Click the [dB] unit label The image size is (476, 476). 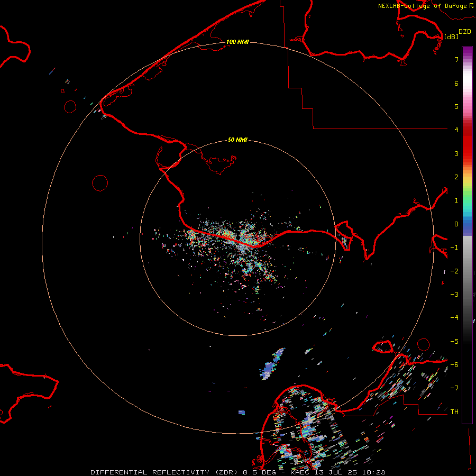click(451, 36)
